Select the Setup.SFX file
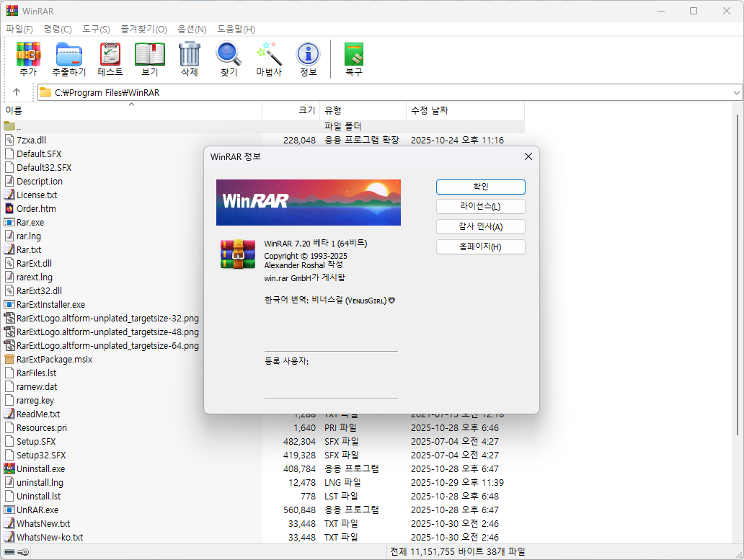Screen dimensions: 744x560 click(x=36, y=442)
